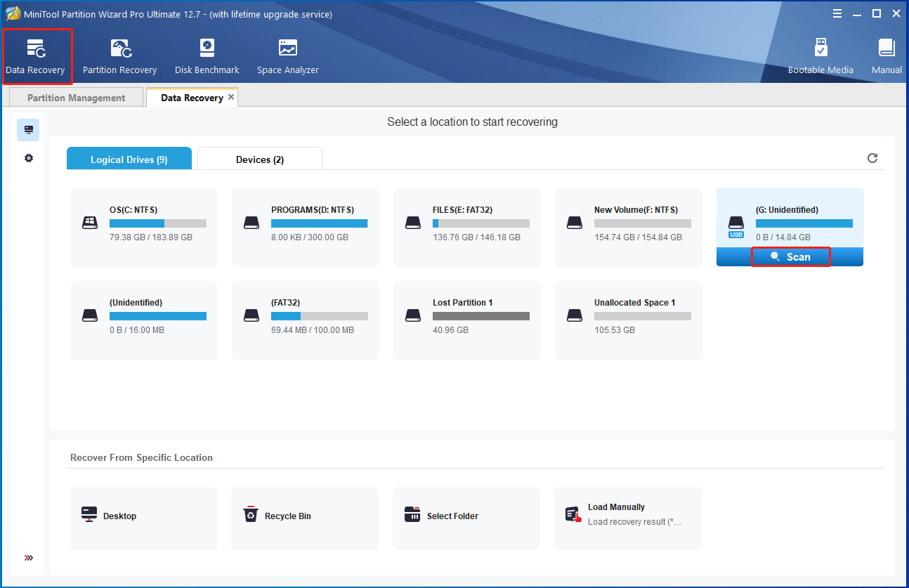Open the Space Analyzer tool

(287, 56)
